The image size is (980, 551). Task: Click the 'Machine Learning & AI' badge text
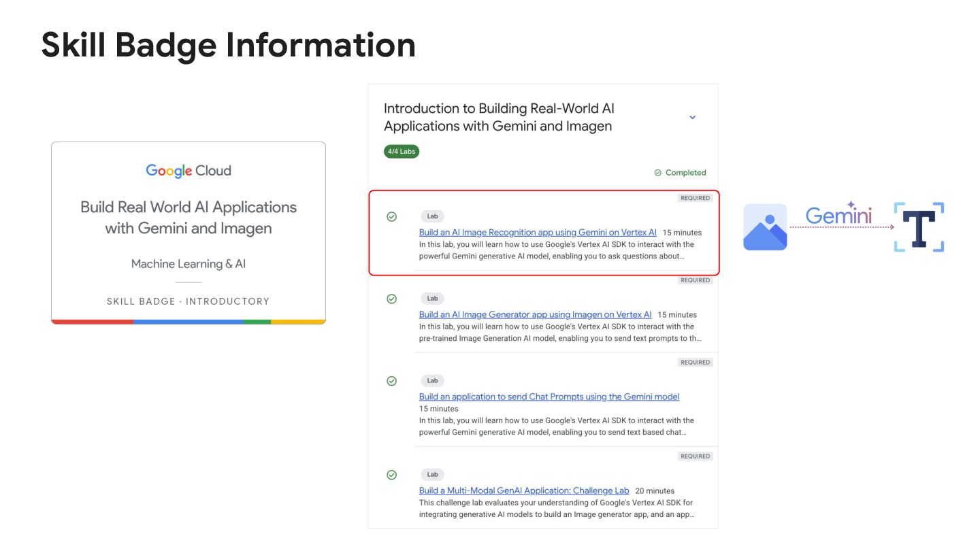coord(189,264)
